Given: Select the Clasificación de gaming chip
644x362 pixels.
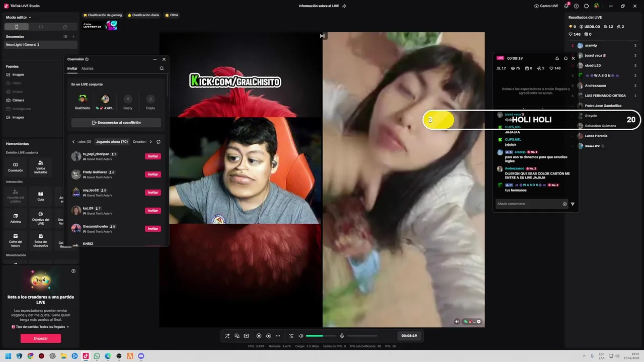Looking at the screenshot, I should (103, 15).
